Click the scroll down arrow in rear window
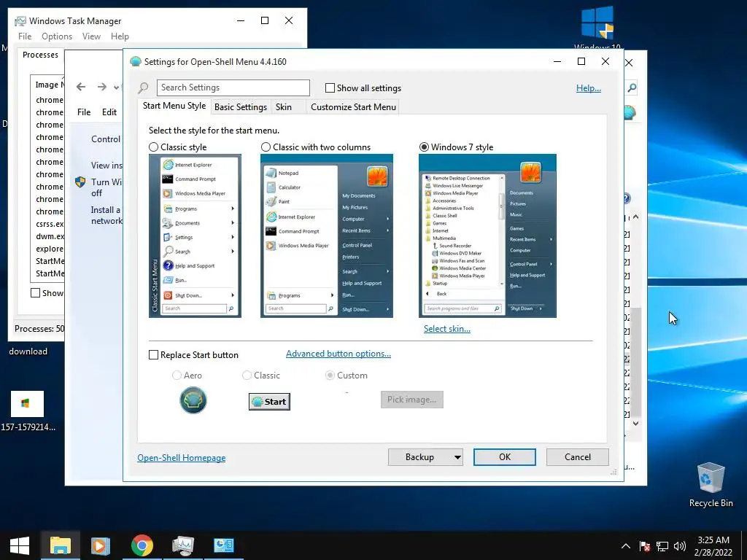Image resolution: width=747 pixels, height=560 pixels. point(635,423)
